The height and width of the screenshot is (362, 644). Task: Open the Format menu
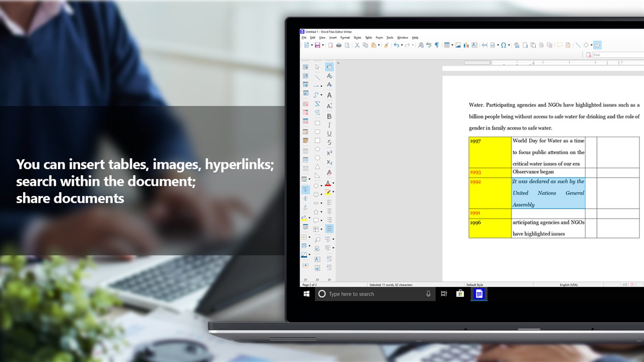[x=346, y=37]
